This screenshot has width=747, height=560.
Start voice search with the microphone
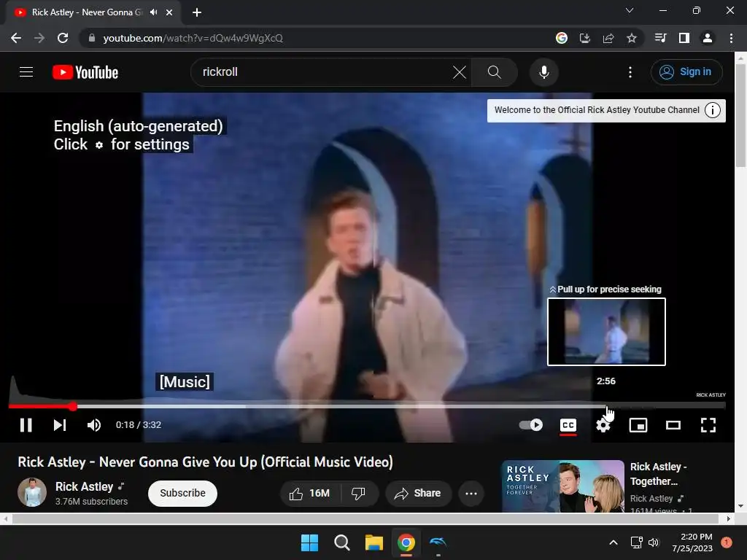tap(543, 72)
